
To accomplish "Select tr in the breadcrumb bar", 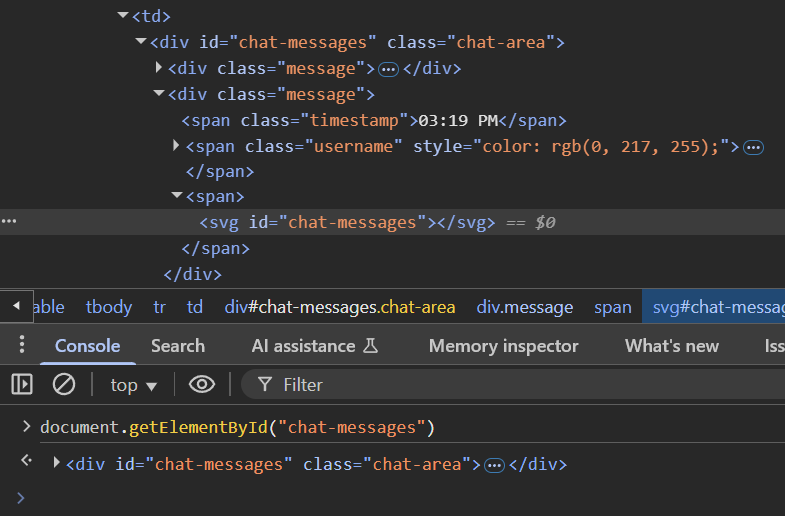I will point(159,307).
